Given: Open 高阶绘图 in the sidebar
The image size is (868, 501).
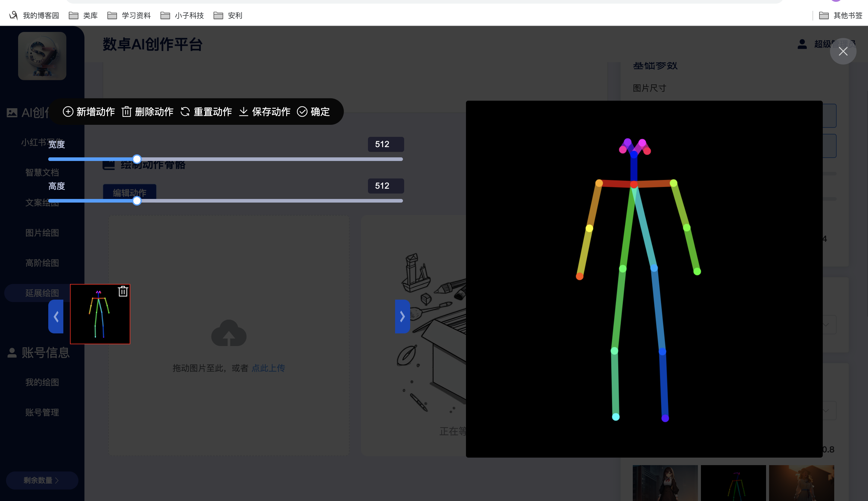Looking at the screenshot, I should pos(42,263).
